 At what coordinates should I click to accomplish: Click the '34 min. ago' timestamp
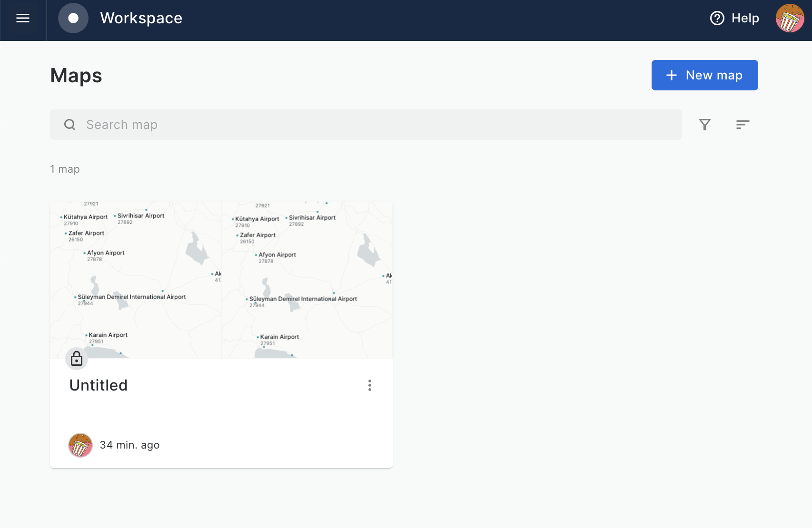(129, 445)
